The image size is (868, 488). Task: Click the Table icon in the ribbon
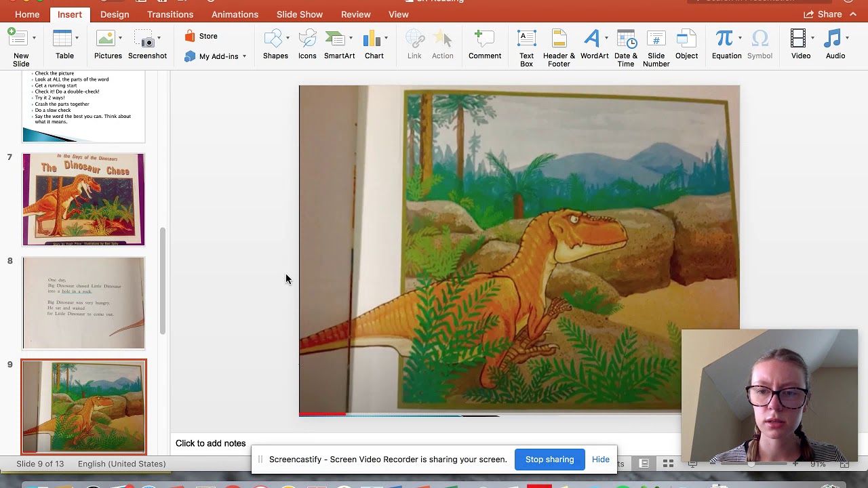(x=62, y=38)
